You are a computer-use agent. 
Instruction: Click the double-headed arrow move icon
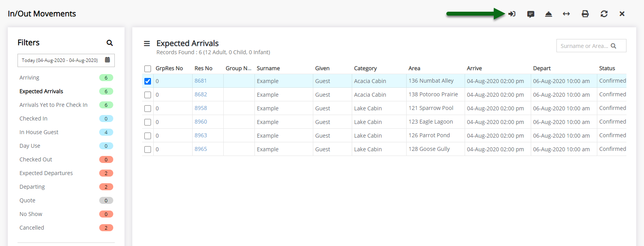pyautogui.click(x=566, y=14)
